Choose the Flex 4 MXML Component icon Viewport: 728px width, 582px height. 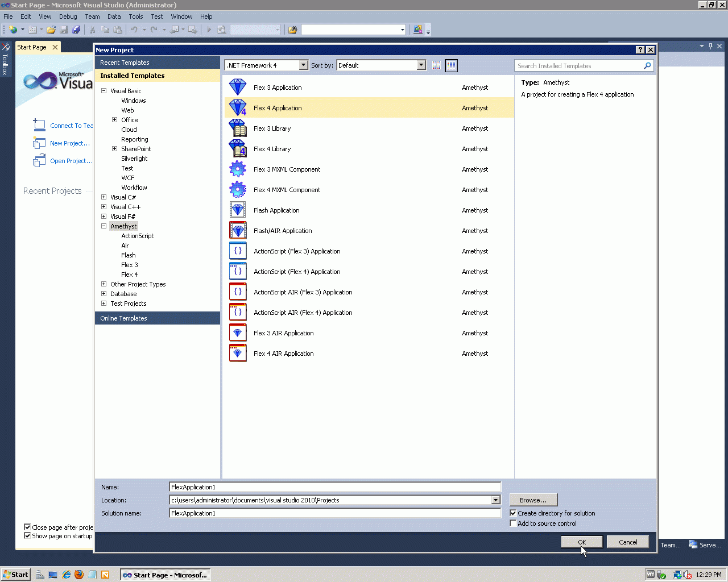pos(238,190)
